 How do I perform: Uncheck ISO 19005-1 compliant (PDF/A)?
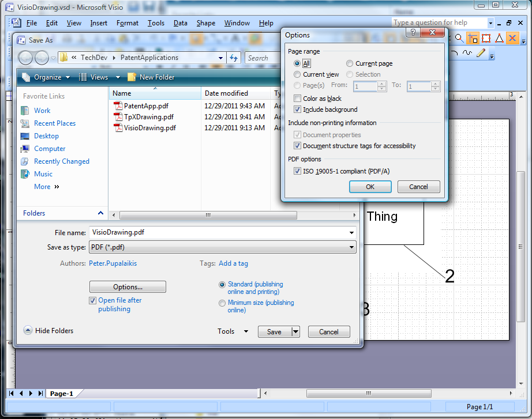(298, 171)
